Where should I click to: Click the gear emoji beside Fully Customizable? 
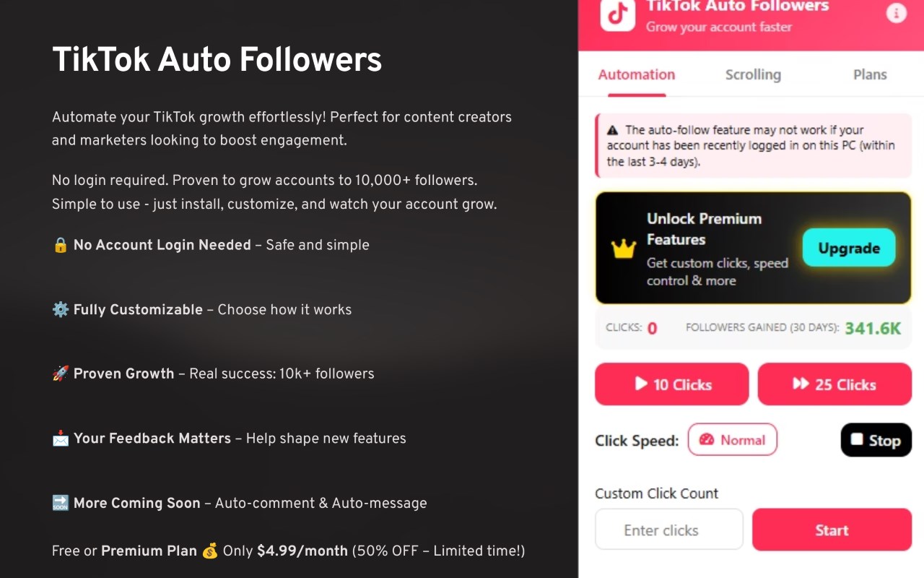coord(61,309)
